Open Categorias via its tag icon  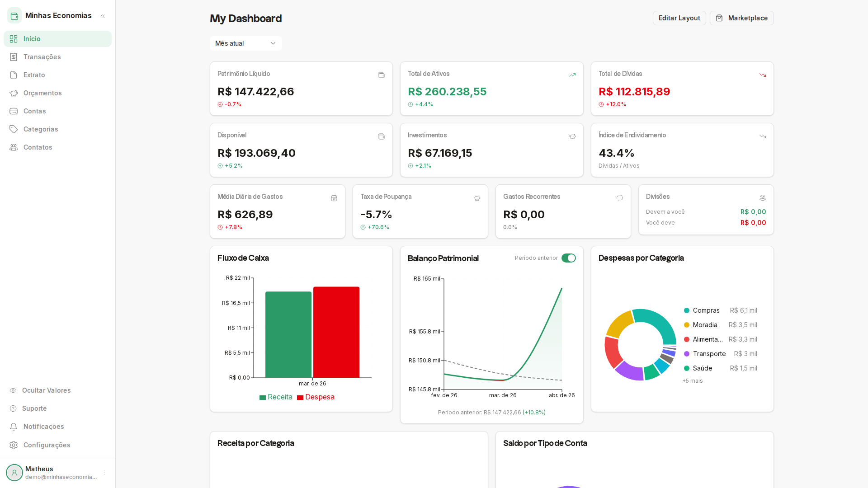click(14, 129)
